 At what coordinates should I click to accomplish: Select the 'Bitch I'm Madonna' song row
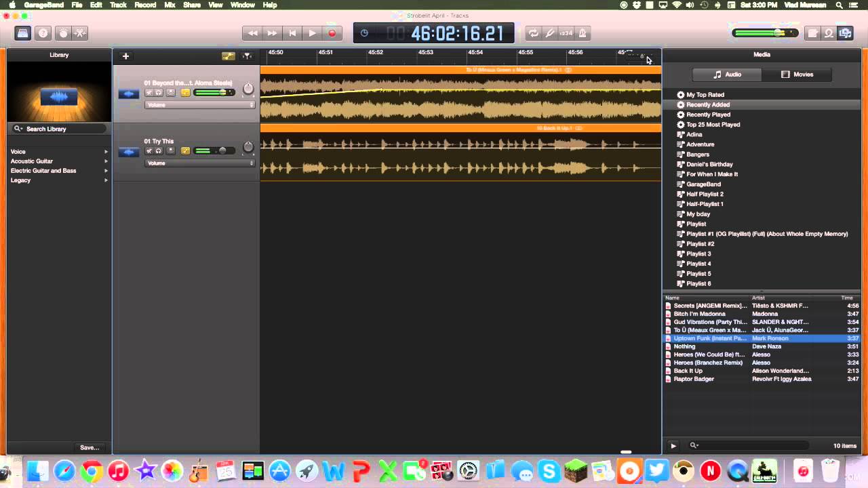pos(762,314)
